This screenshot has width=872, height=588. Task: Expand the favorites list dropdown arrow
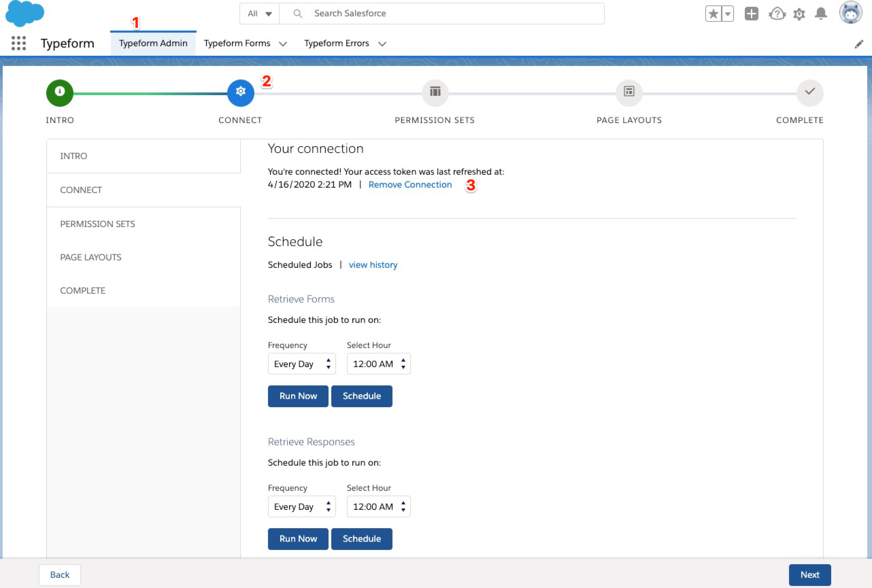(728, 14)
